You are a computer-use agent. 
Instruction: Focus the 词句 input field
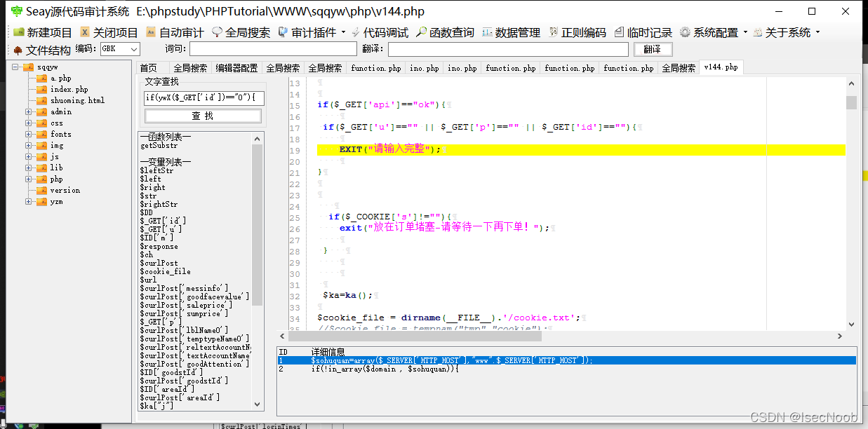(273, 49)
